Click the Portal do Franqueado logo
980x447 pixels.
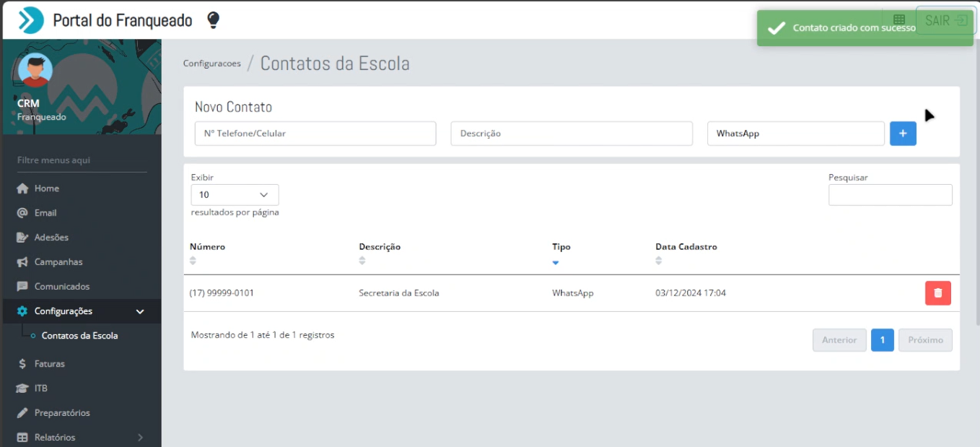tap(31, 20)
